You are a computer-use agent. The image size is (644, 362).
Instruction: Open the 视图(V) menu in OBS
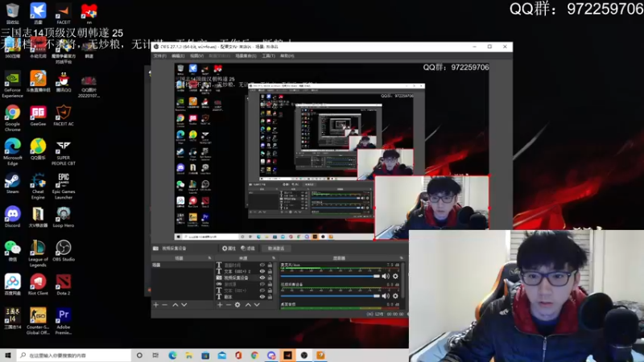click(x=196, y=56)
